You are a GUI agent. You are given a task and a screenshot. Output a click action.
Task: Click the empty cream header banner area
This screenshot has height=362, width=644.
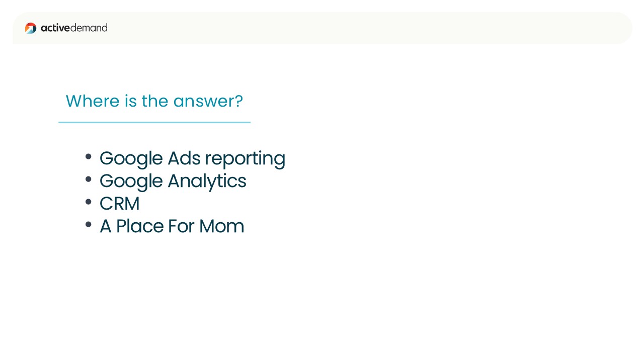coord(367,28)
